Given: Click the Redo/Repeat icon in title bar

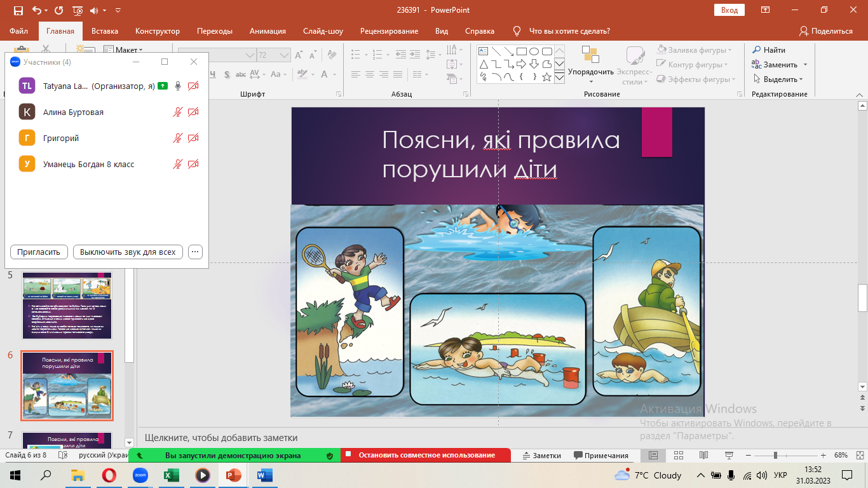Looking at the screenshot, I should [x=59, y=10].
